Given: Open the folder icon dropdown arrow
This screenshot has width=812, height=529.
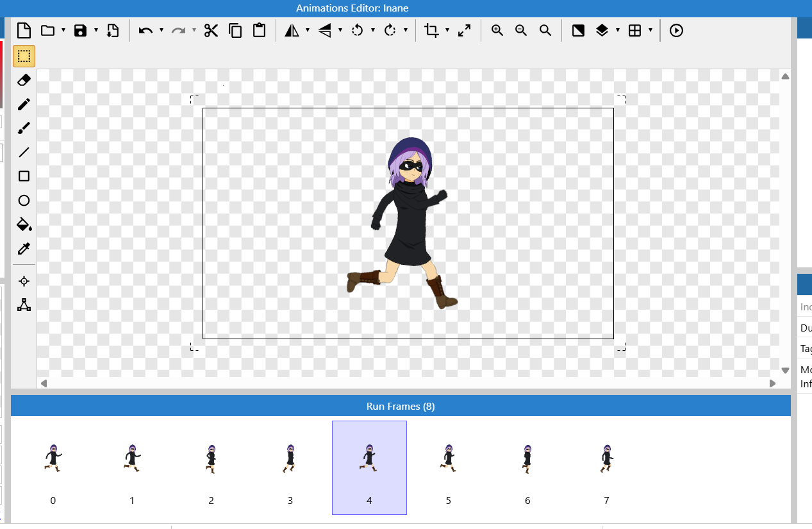Looking at the screenshot, I should click(63, 30).
